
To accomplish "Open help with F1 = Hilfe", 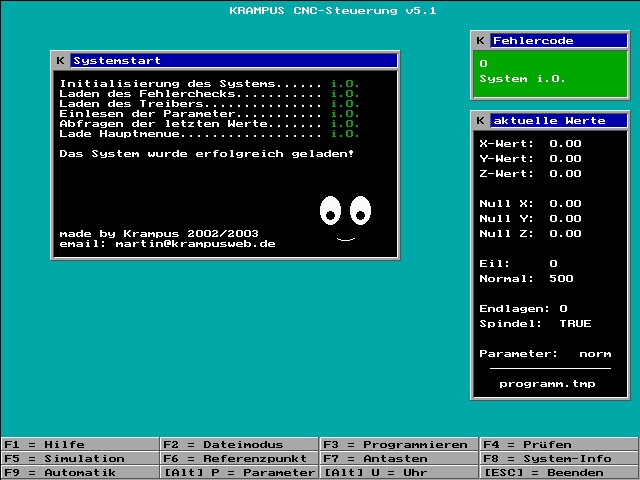I will 80,444.
